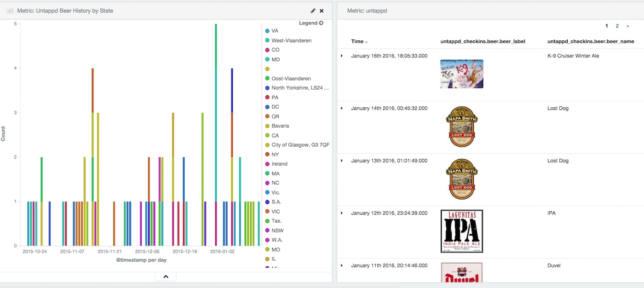
Task: Click 'Lost Dog' in the January 13th row
Action: tap(558, 161)
